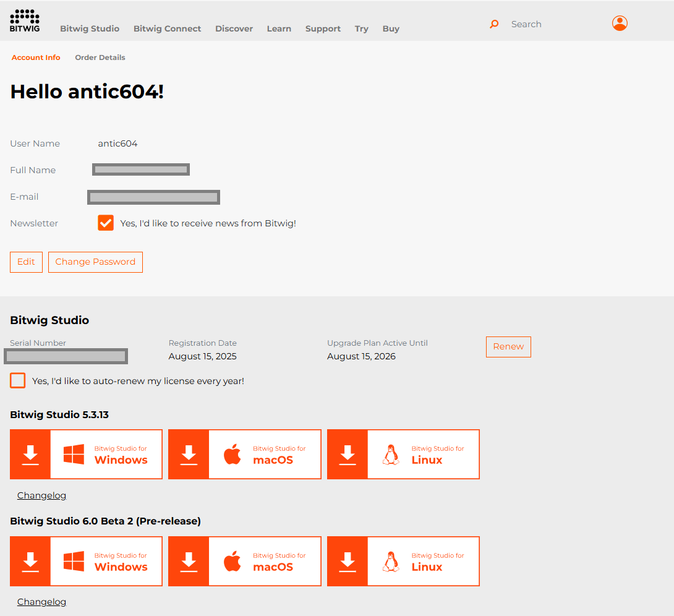This screenshot has width=674, height=616.
Task: Open the Support menu item
Action: (x=323, y=29)
